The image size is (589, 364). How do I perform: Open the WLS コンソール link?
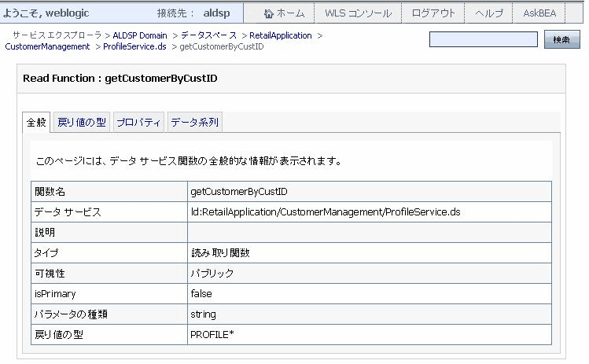(x=358, y=13)
